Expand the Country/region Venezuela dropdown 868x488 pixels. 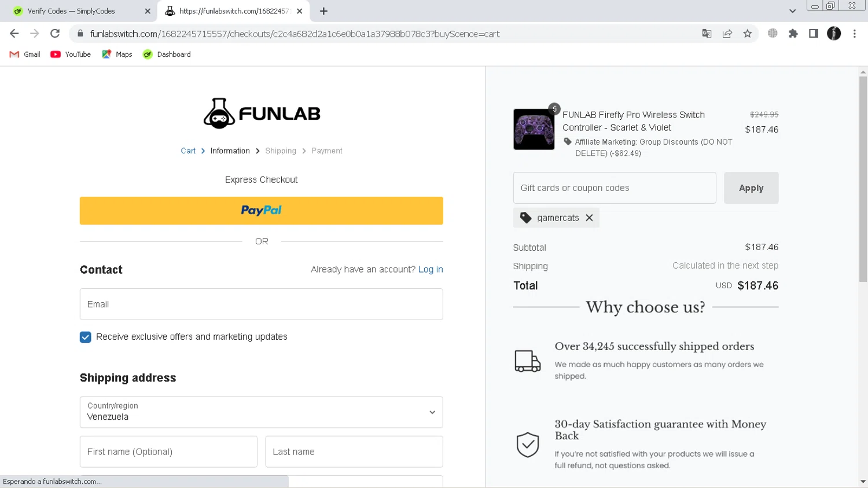pyautogui.click(x=262, y=412)
